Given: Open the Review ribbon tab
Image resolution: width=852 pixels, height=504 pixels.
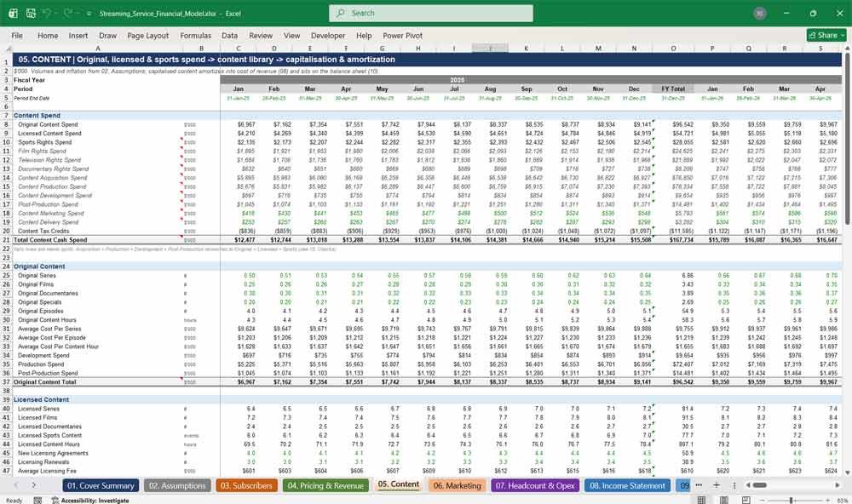Looking at the screenshot, I should click(261, 35).
